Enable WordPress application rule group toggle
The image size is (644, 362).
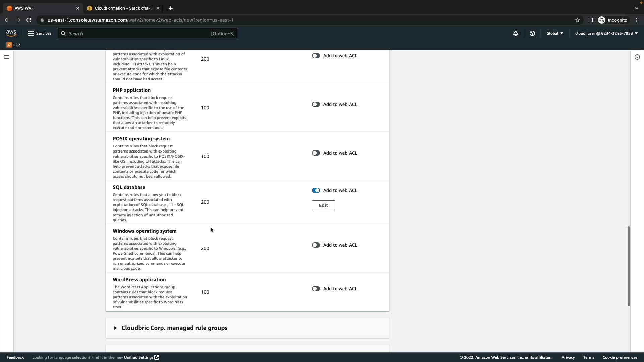pos(316,289)
